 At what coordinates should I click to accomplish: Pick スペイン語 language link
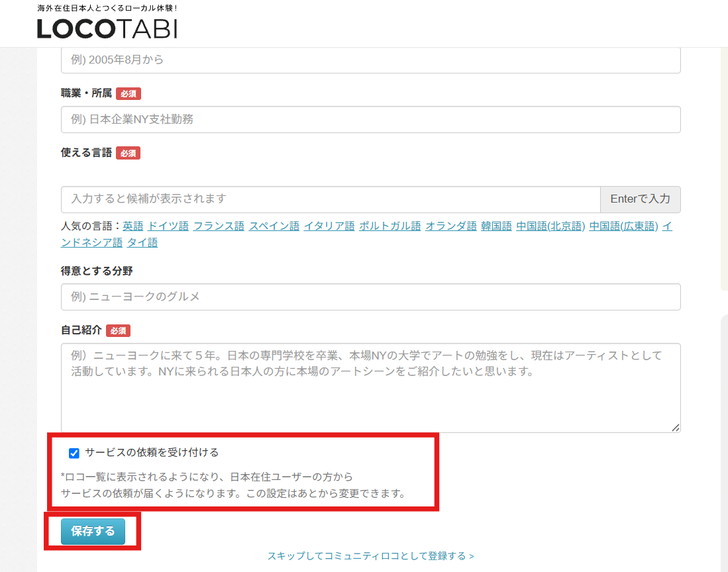point(274,226)
